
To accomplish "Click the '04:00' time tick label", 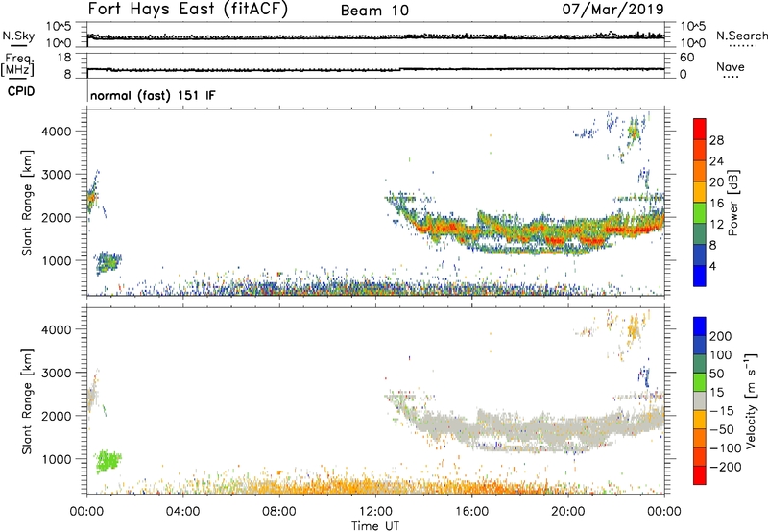I will pyautogui.click(x=182, y=512).
